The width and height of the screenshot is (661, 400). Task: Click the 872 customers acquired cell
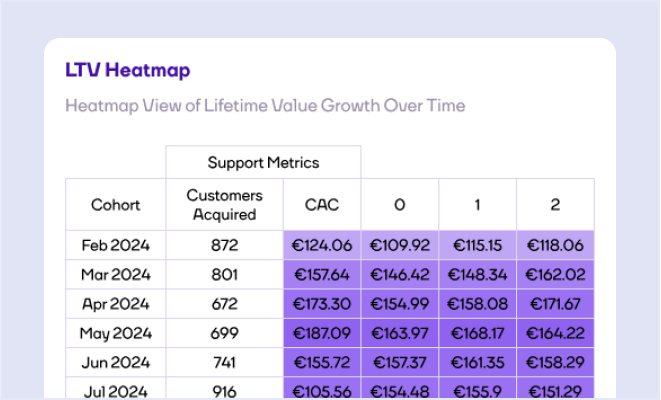[224, 244]
